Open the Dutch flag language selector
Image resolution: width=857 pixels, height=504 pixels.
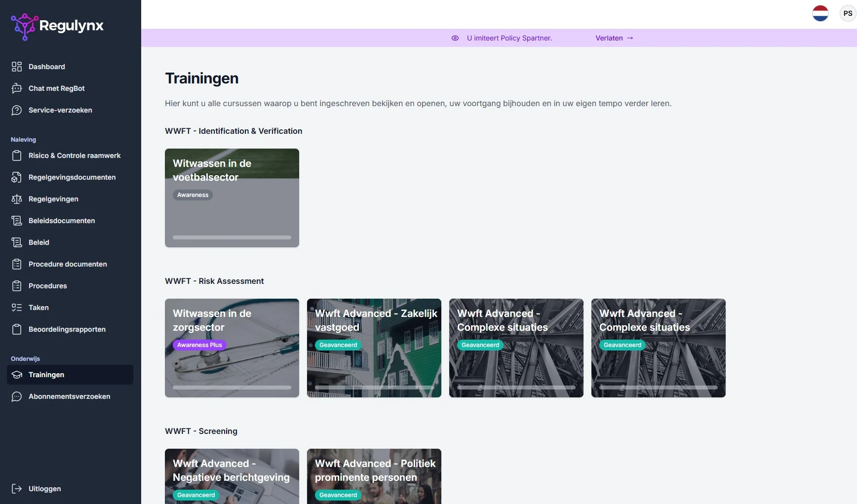[820, 13]
